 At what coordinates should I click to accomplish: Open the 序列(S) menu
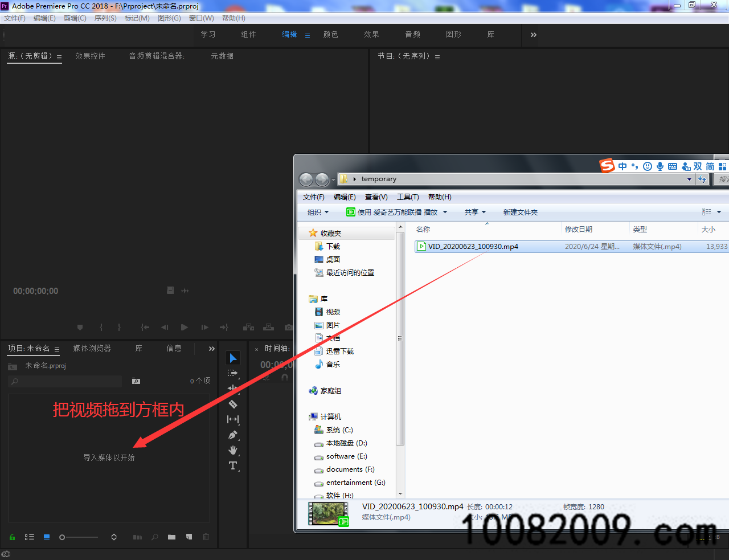105,18
